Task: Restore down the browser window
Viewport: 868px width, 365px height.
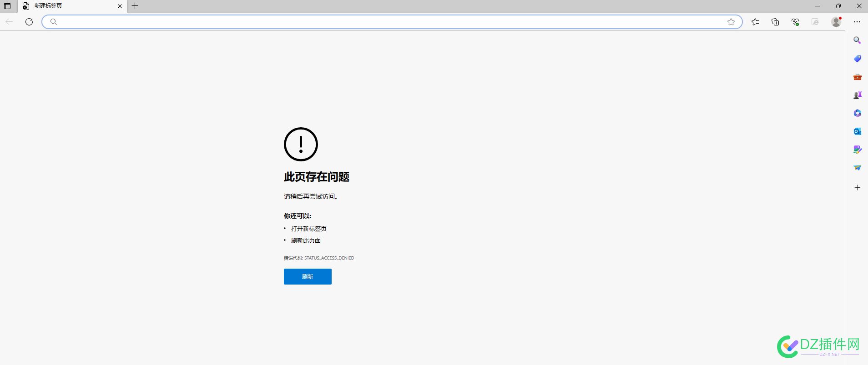Action: [x=838, y=6]
